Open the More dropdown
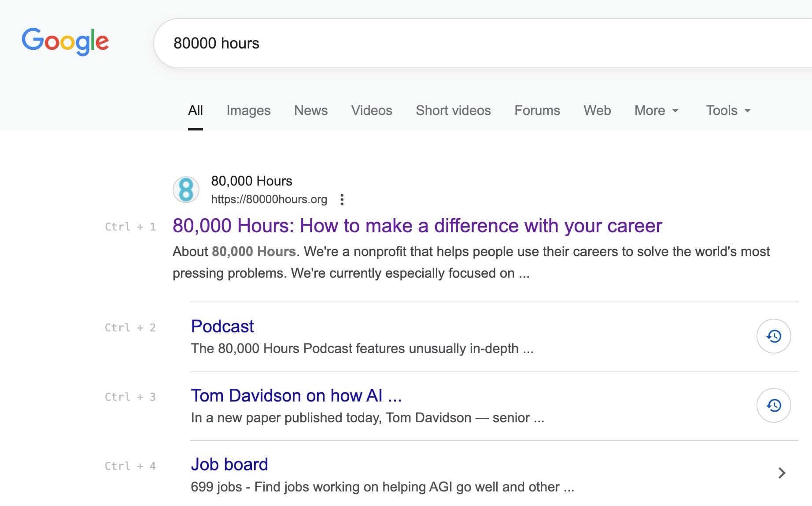Screen dimensions: 812x506 pyautogui.click(x=656, y=110)
